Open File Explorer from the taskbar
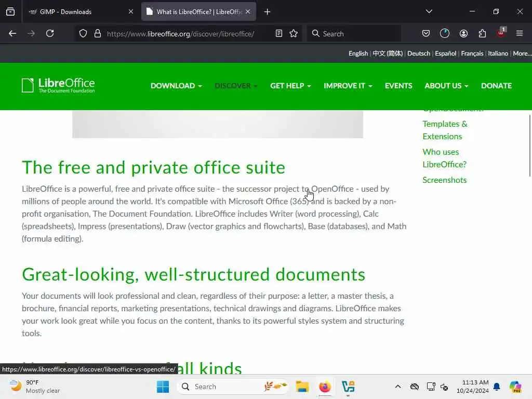The width and height of the screenshot is (532, 399). (302, 387)
